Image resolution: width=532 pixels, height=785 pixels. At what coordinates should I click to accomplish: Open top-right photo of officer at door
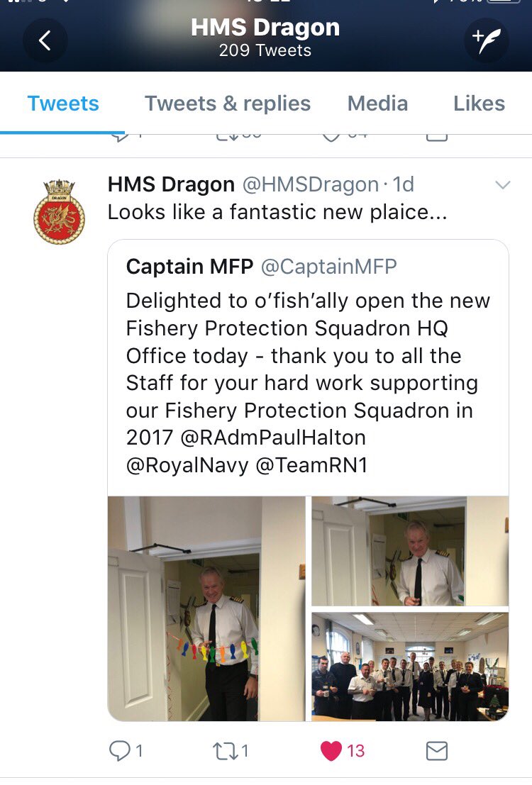(x=410, y=551)
